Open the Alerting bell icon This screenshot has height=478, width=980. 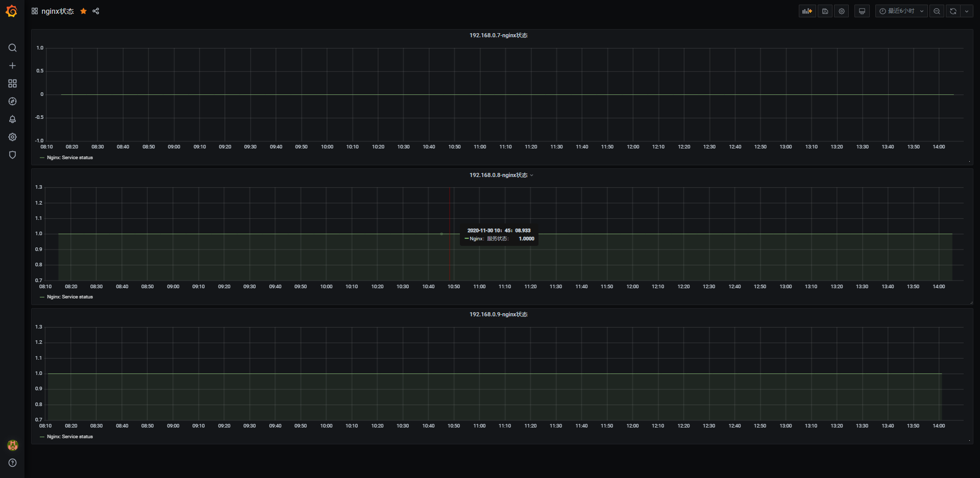click(13, 119)
